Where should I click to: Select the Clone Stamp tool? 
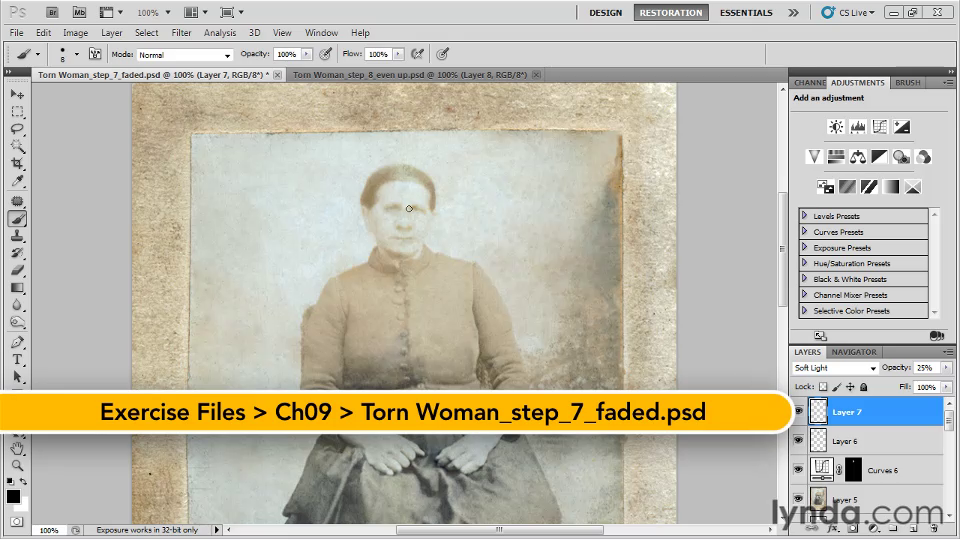[x=17, y=236]
